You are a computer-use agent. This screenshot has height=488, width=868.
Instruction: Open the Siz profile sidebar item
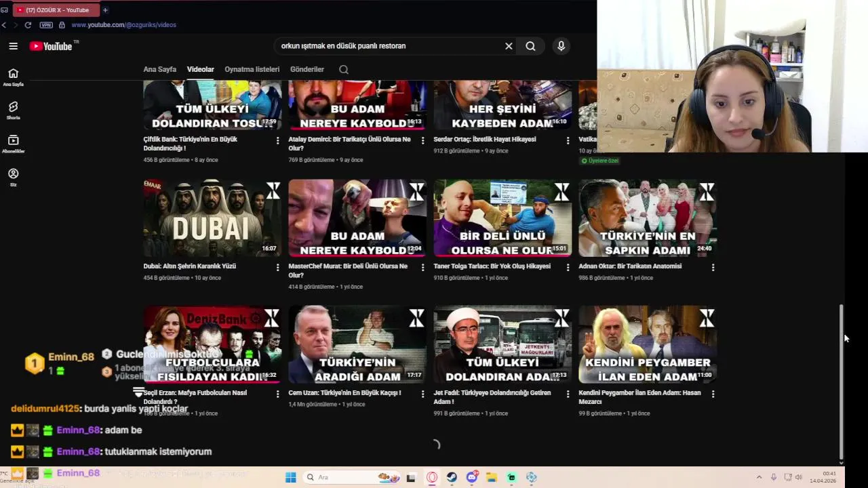tap(13, 177)
